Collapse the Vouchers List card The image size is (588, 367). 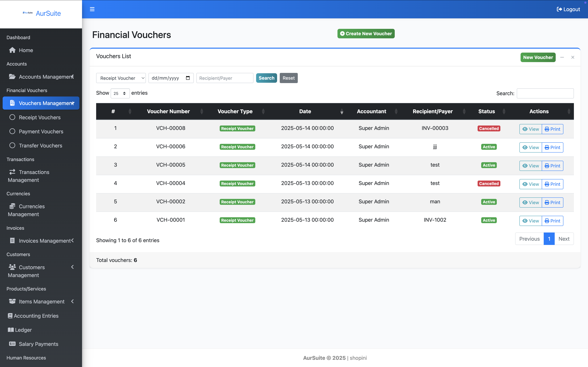[x=562, y=58]
